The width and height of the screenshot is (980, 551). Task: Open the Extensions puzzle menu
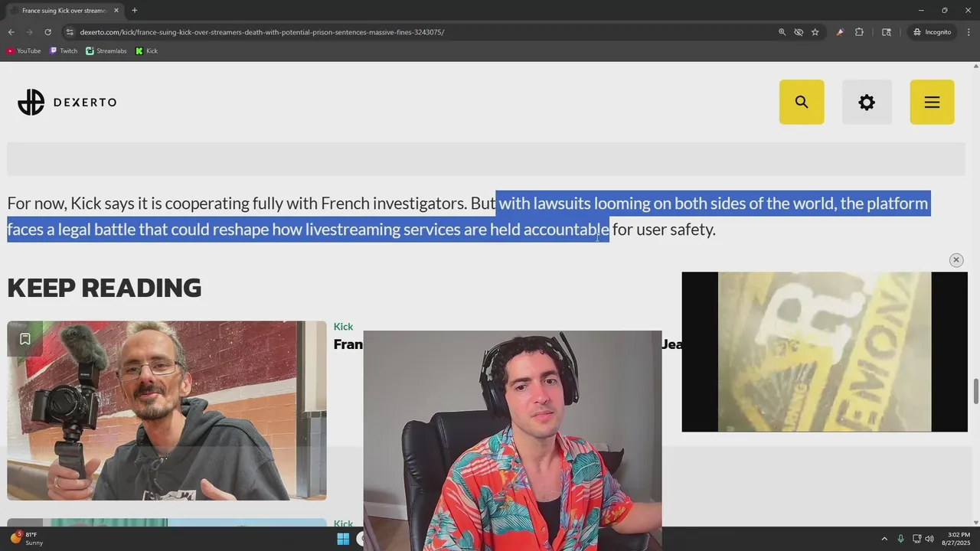(859, 32)
